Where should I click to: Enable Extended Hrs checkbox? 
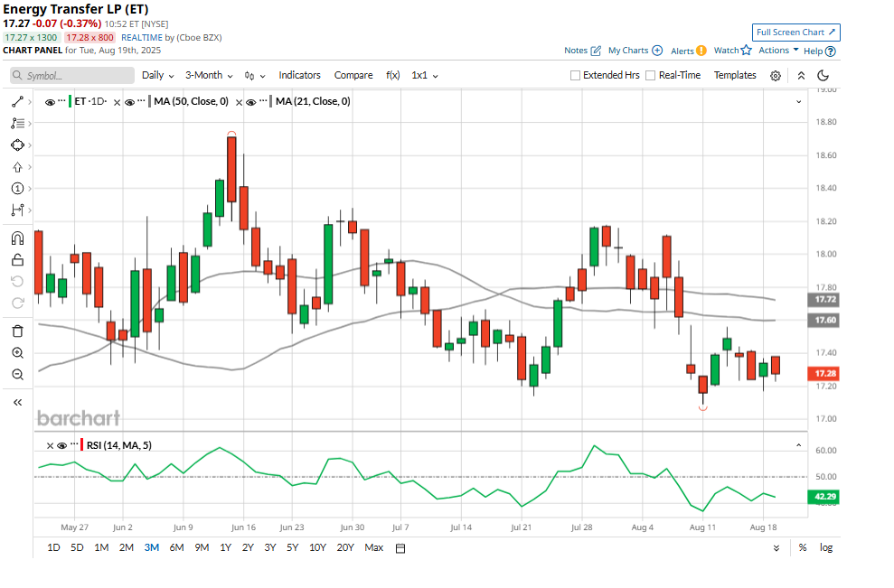coord(575,75)
